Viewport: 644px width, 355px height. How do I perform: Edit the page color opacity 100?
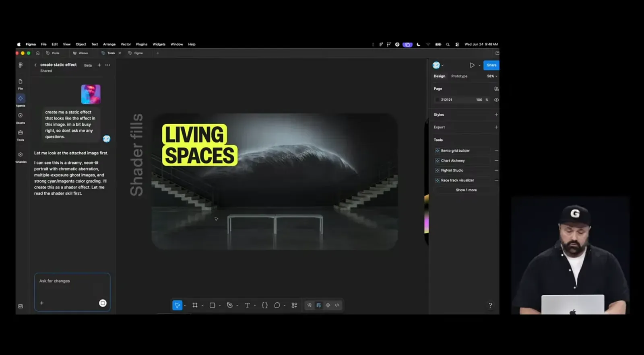tap(479, 100)
